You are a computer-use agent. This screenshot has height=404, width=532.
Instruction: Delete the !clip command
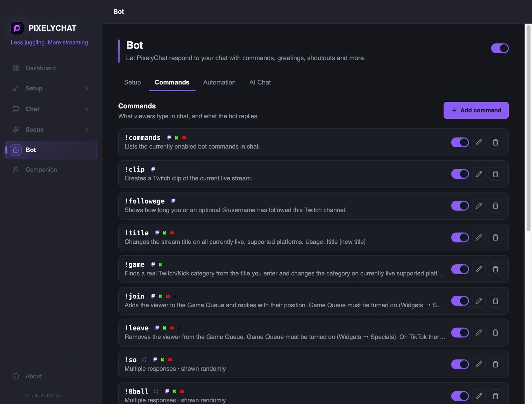tap(495, 174)
